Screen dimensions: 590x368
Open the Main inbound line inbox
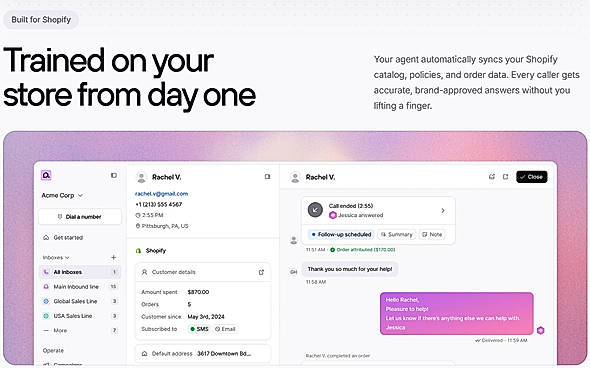tap(80, 286)
